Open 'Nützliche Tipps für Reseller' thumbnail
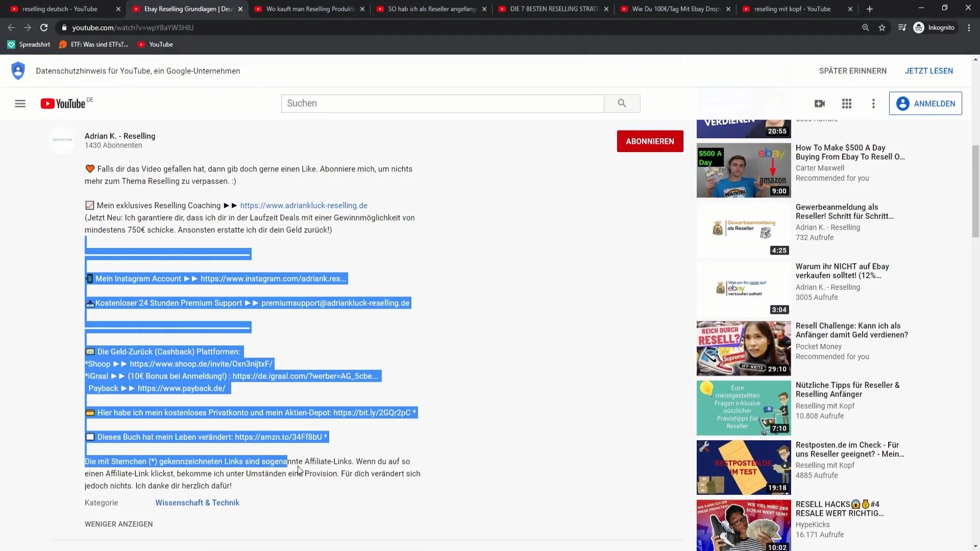 pyautogui.click(x=744, y=408)
